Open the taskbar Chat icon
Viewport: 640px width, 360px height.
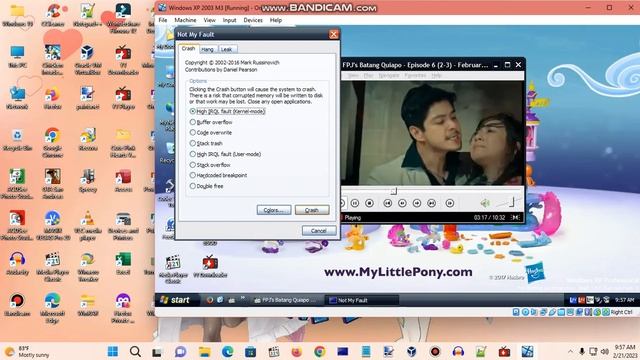[x=181, y=351]
